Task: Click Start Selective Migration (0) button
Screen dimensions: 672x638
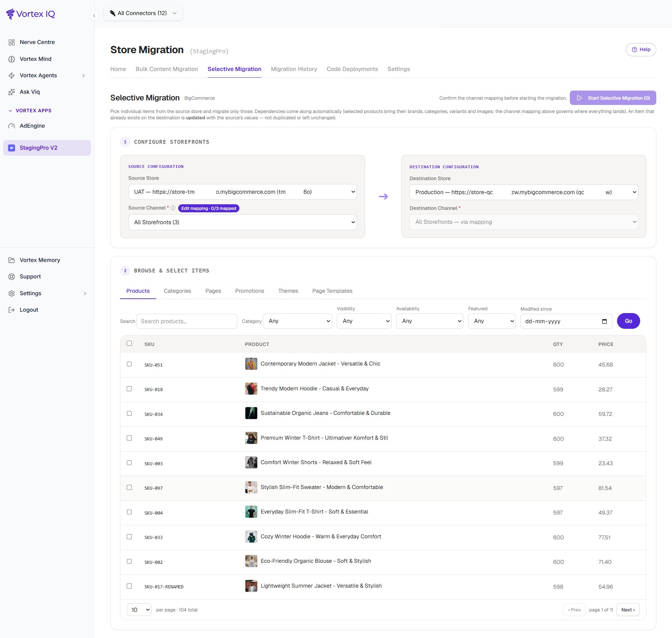Action: click(x=613, y=98)
